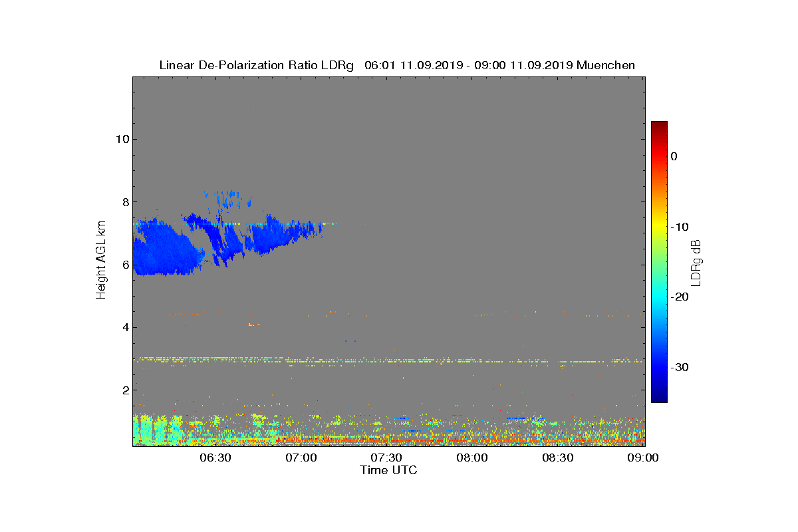Click the height label '2'
The height and width of the screenshot is (532, 798).
tap(124, 390)
